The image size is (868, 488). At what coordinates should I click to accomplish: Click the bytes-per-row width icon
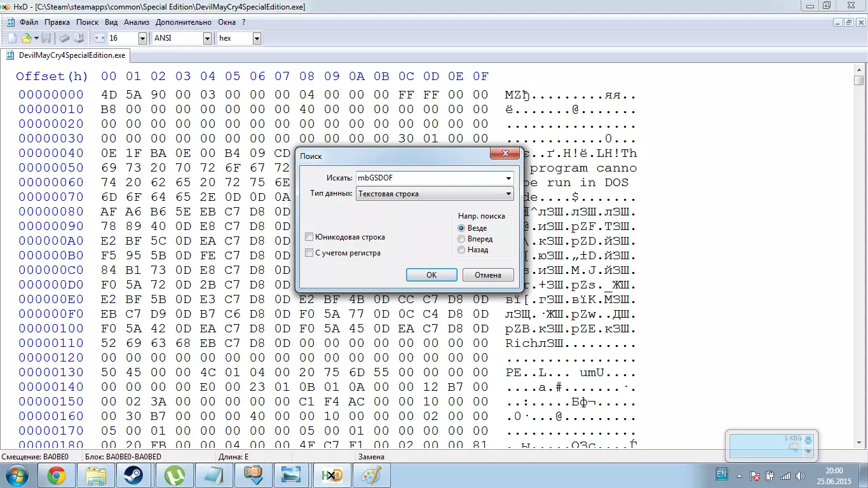(100, 38)
